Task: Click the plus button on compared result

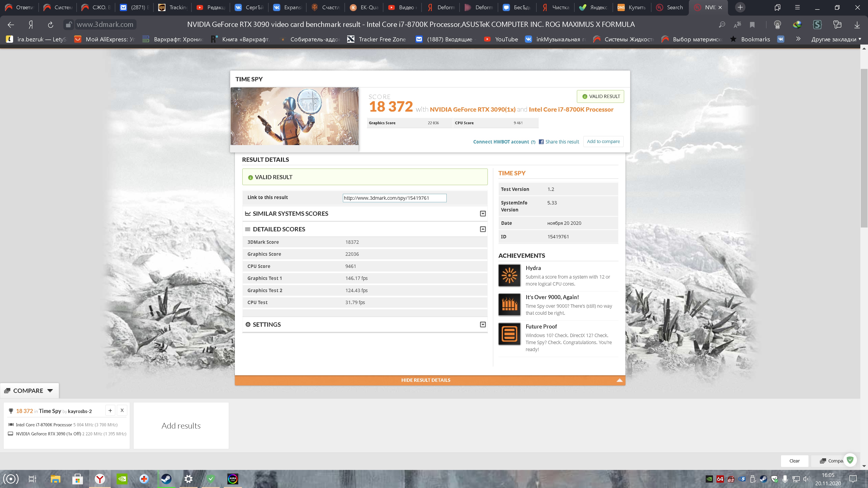Action: [x=110, y=410]
